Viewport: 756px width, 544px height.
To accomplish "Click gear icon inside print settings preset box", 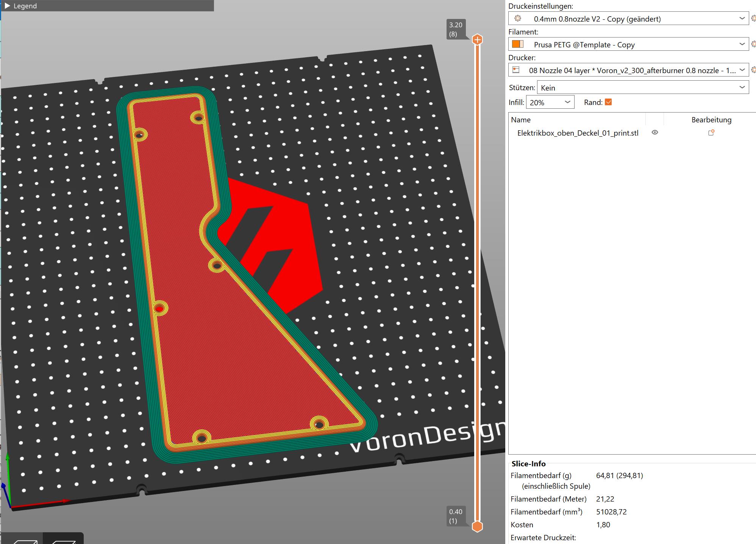I will point(518,19).
